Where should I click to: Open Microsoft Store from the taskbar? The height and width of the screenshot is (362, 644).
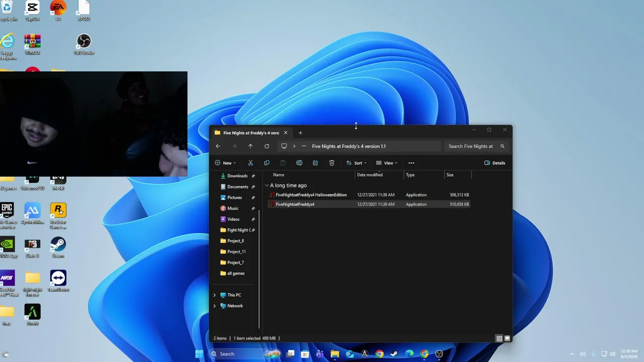tap(305, 354)
